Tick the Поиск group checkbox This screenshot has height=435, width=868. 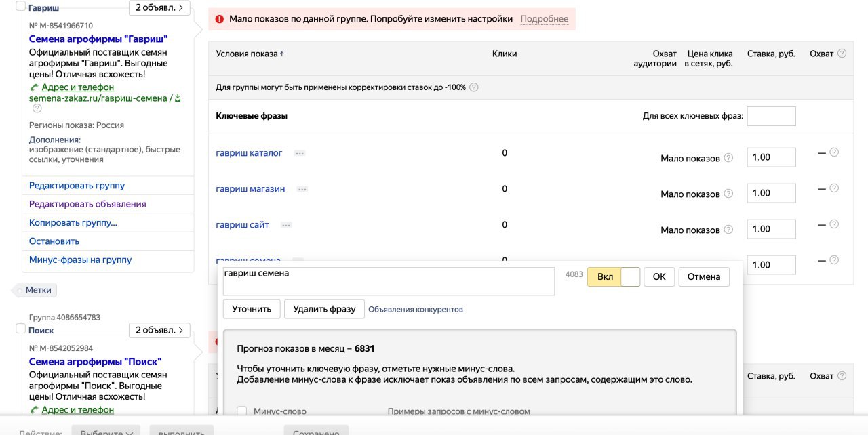[20, 329]
